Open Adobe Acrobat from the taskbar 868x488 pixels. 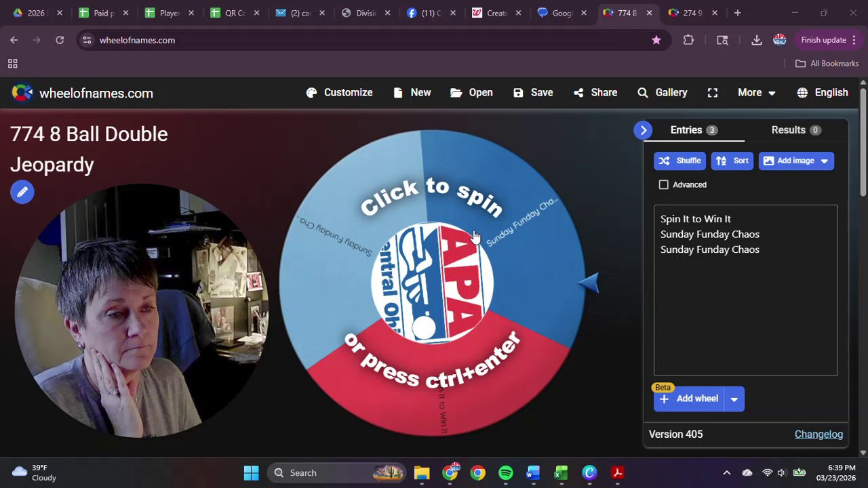617,472
